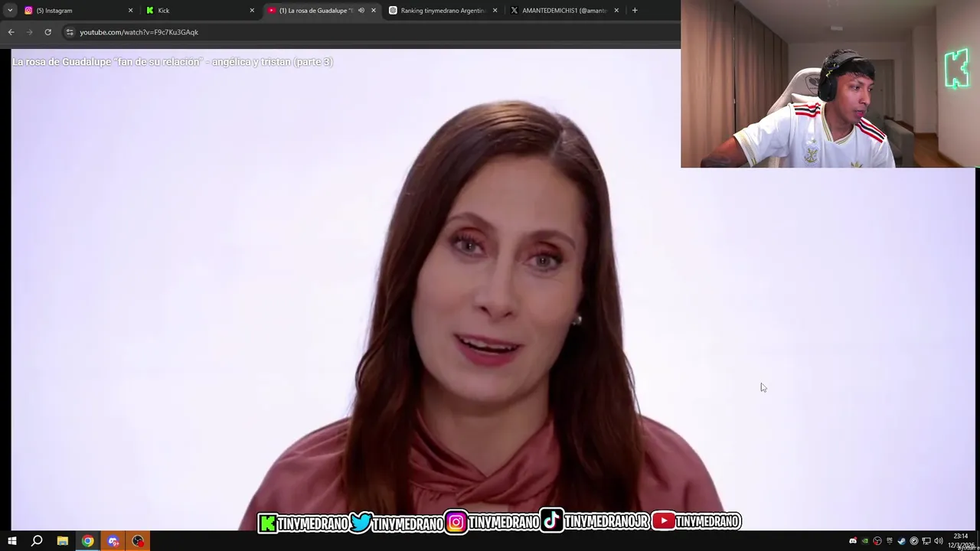Close the Kick tab
The height and width of the screenshot is (551, 980).
click(252, 10)
